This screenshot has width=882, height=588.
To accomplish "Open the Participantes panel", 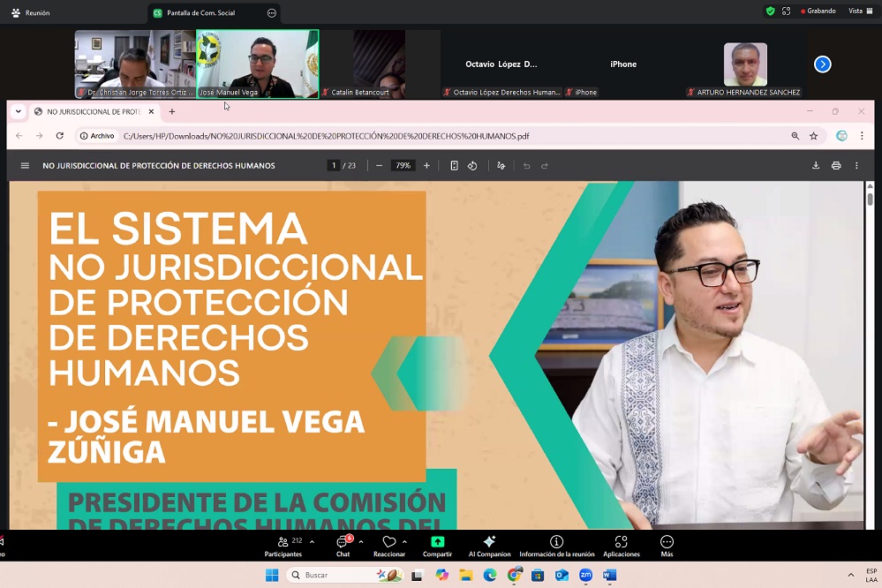I will [283, 546].
